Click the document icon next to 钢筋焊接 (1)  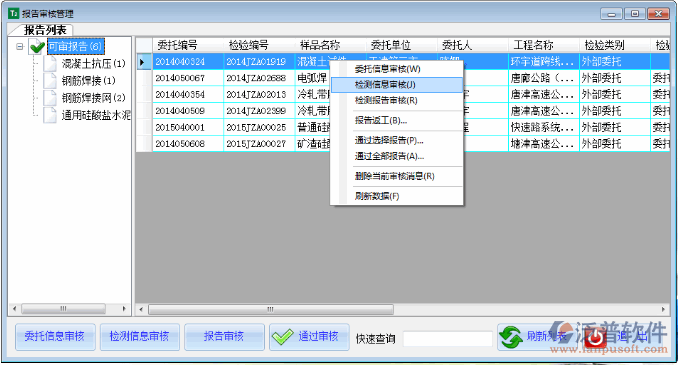point(50,80)
